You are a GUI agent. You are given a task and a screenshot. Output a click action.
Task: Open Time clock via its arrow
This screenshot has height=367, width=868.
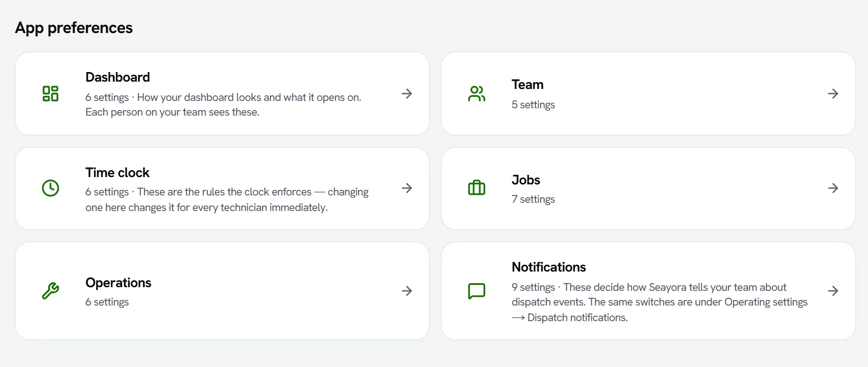[x=407, y=188]
